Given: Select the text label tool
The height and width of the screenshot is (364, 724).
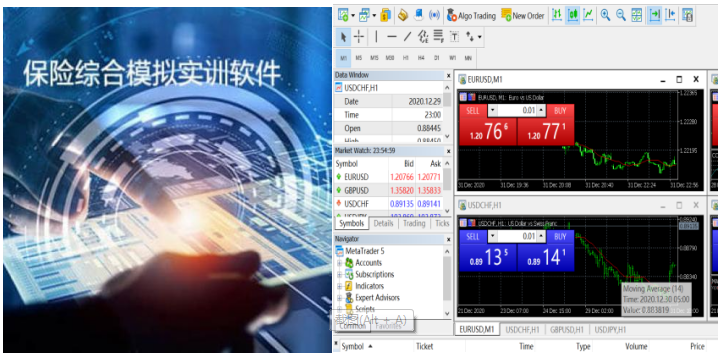Looking at the screenshot, I should click(x=454, y=36).
